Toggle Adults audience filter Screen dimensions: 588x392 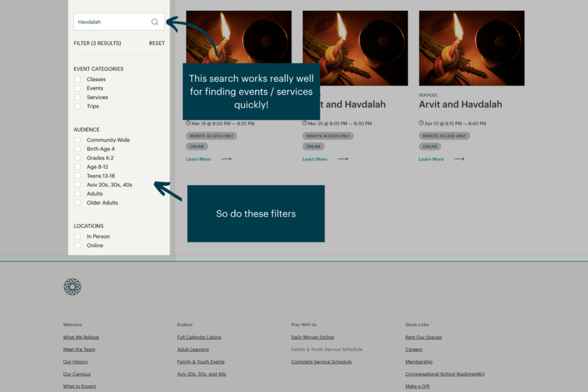click(77, 194)
